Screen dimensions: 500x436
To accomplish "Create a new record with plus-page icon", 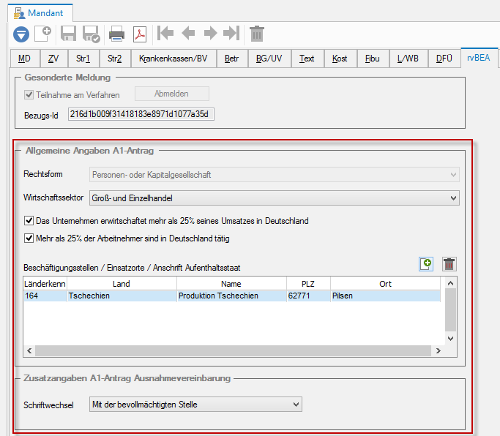I will pos(43,33).
